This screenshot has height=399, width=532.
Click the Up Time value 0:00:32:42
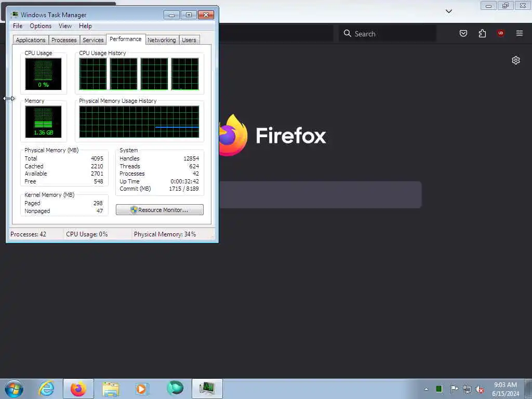pos(184,181)
